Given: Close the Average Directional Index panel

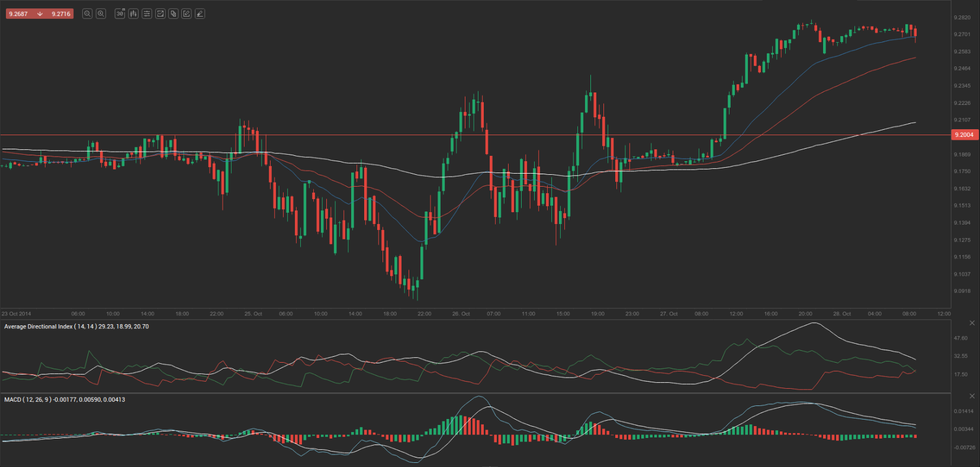Looking at the screenshot, I should [972, 323].
